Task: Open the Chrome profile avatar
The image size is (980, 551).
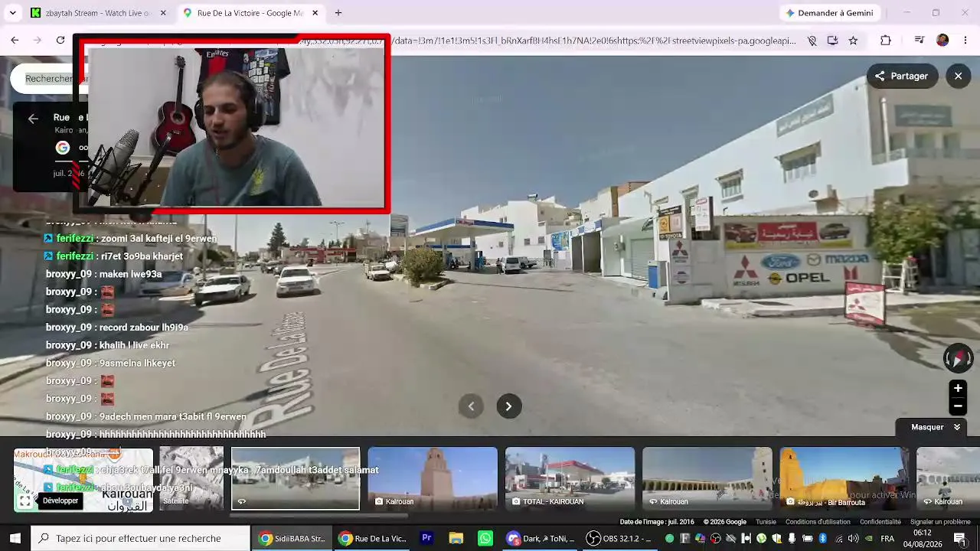Action: [942, 41]
